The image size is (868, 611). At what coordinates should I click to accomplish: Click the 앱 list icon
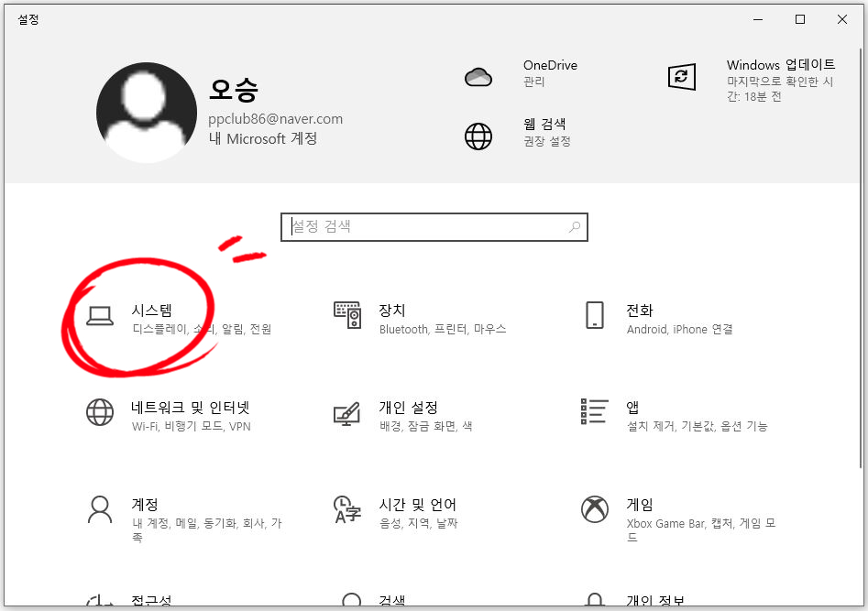595,411
